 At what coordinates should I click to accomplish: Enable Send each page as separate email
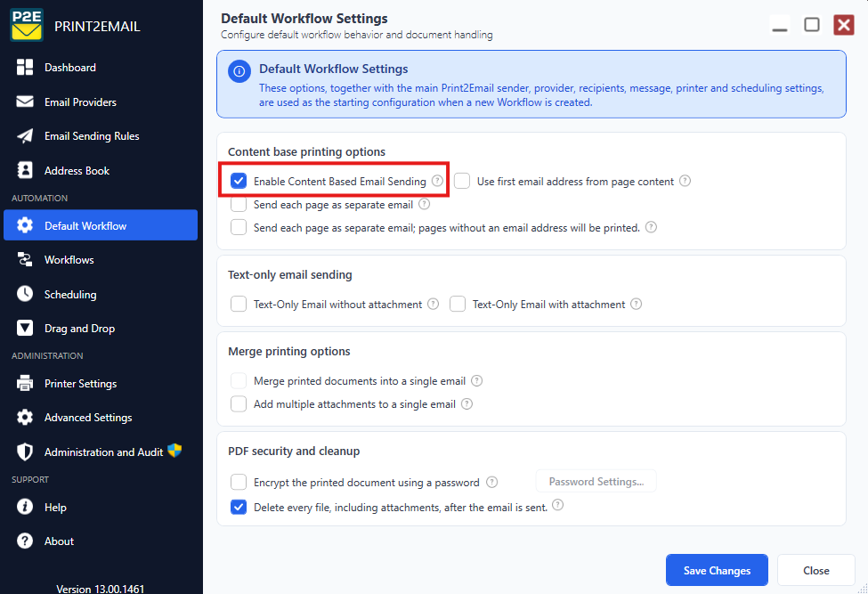[239, 204]
